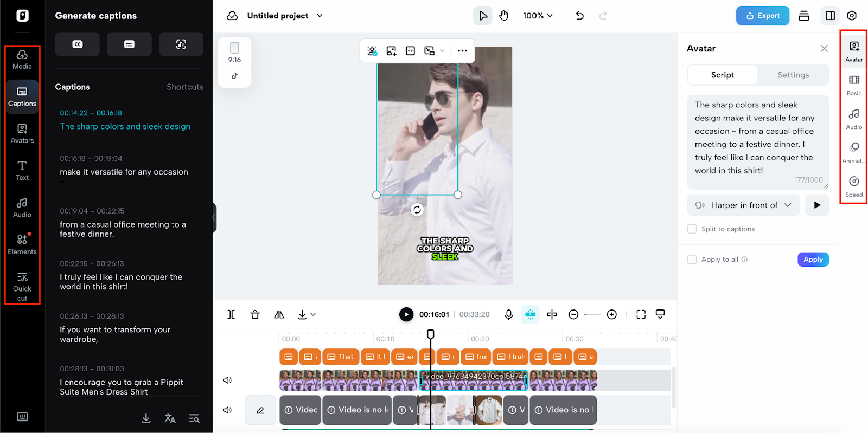Screen dimensions: 868x433
Task: Select the video_97634942370 clip on timeline
Action: (474, 380)
